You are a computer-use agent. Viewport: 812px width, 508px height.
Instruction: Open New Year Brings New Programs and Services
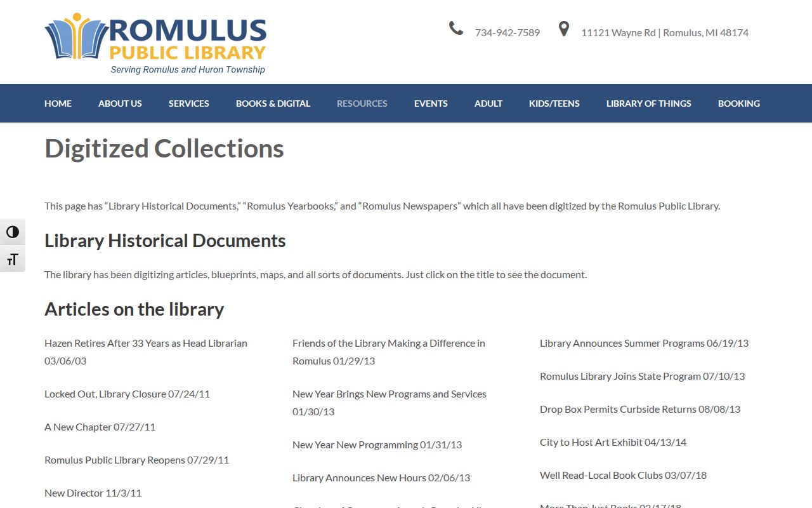[390, 403]
